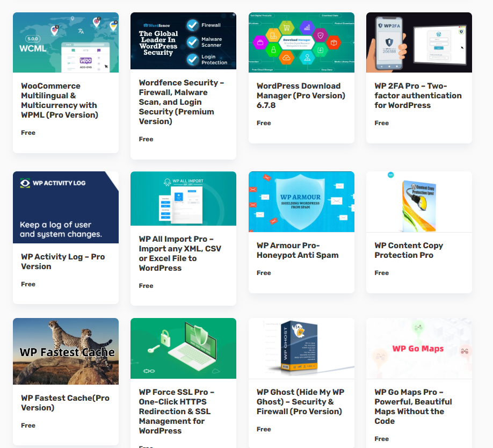Screen dimensions: 493x448
Task: Click the Free price under WP Go Maps Pro
Action: (x=381, y=439)
